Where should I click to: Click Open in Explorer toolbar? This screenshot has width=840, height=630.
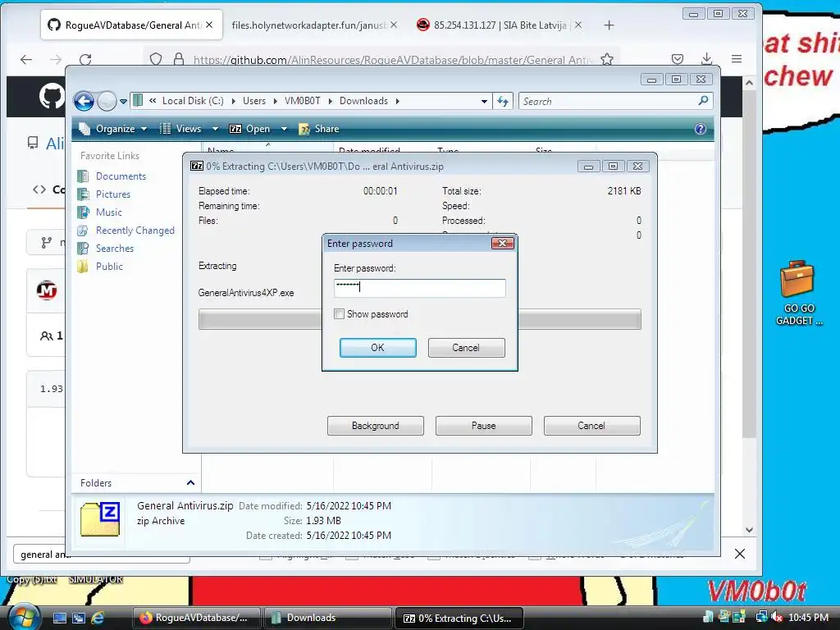tap(249, 129)
